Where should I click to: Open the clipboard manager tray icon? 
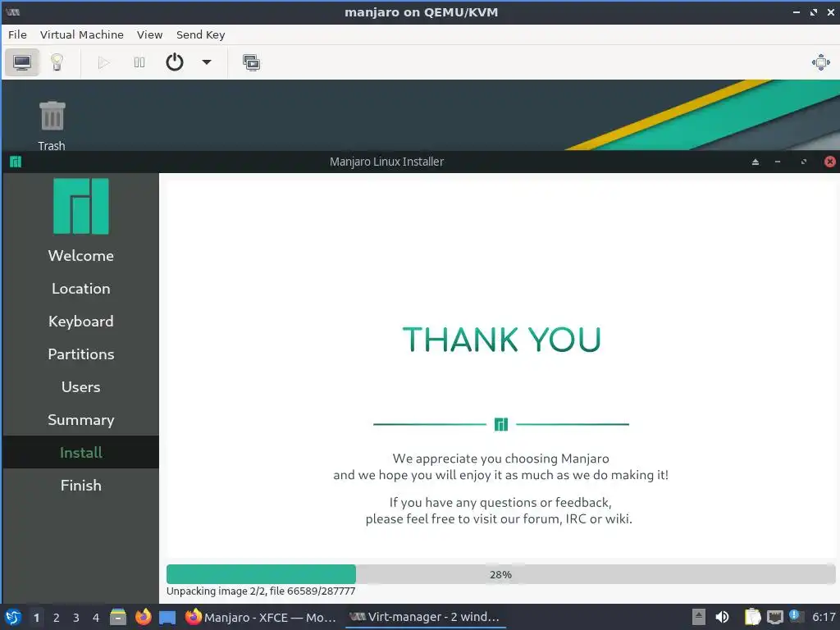coord(753,617)
